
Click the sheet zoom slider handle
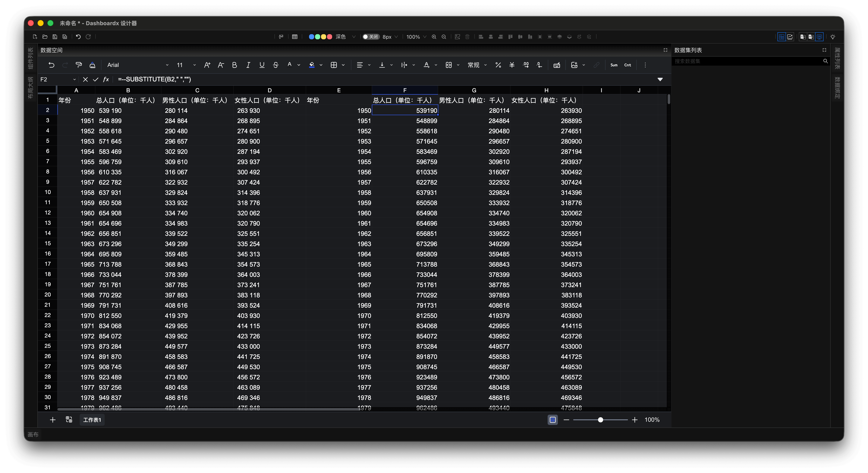pyautogui.click(x=600, y=420)
